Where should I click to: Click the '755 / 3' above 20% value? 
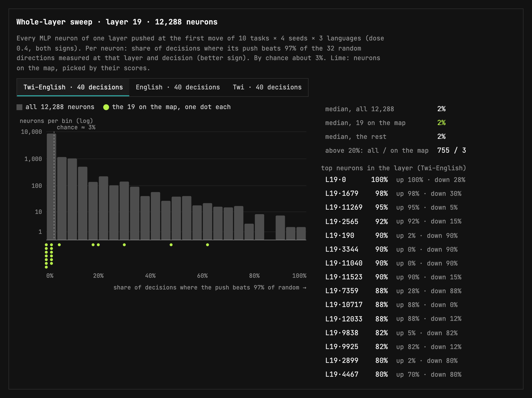(451, 150)
